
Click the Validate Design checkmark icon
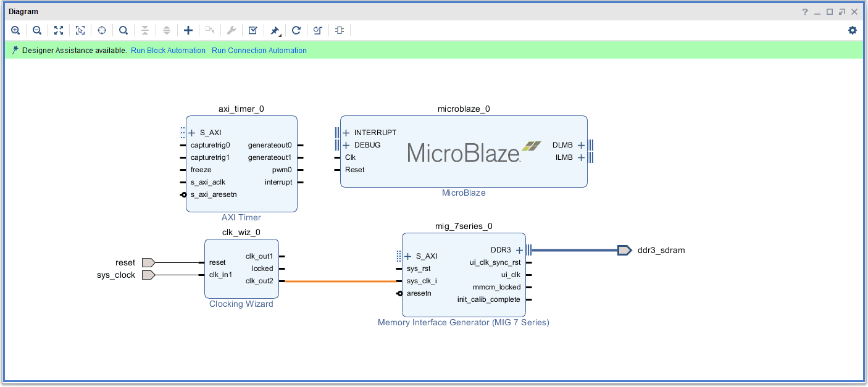click(x=253, y=30)
